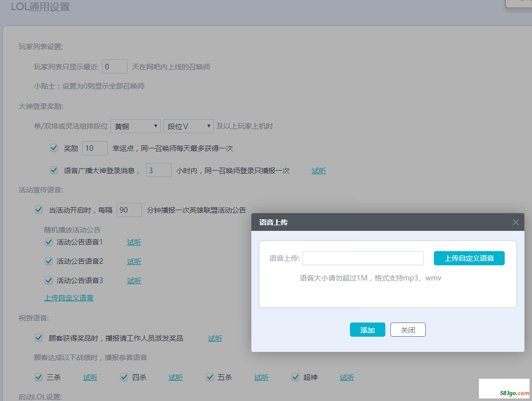Toggle the 三杀 checkbox
Screen dimensions: 532x401
(x=38, y=377)
